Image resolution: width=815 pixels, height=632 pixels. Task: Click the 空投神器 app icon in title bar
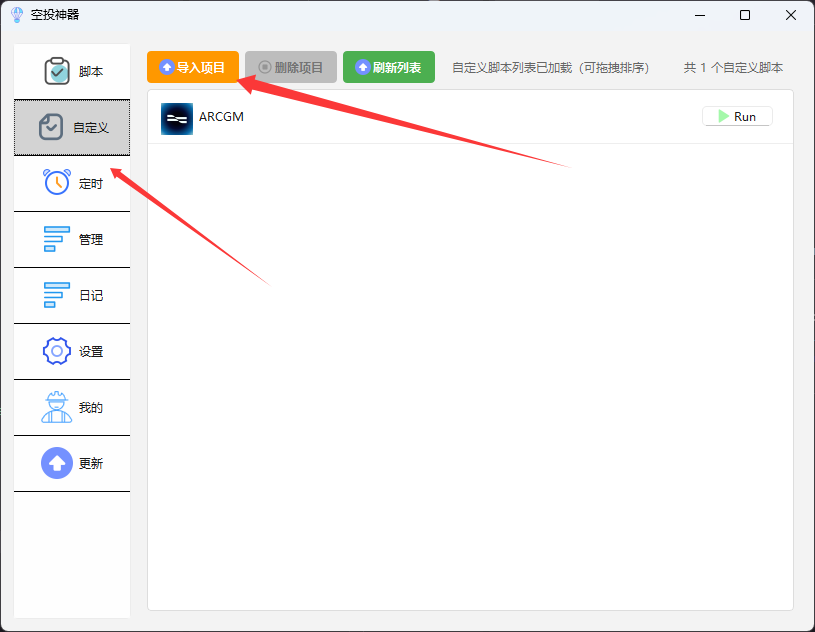(16, 15)
